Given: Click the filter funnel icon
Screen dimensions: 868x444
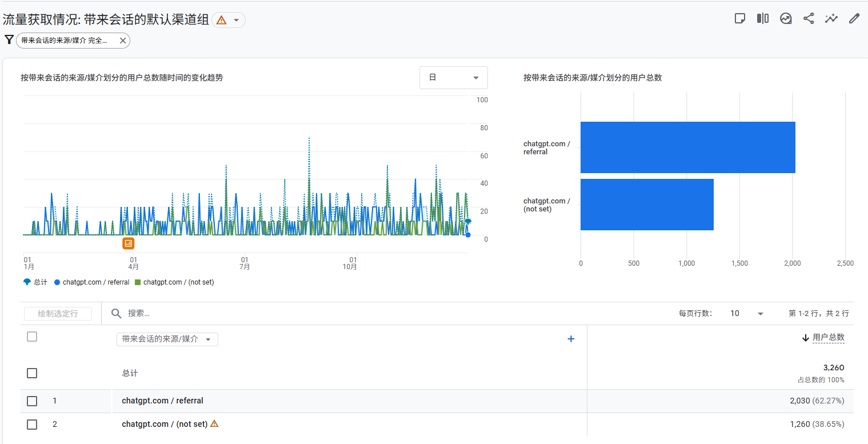Looking at the screenshot, I should click(9, 40).
